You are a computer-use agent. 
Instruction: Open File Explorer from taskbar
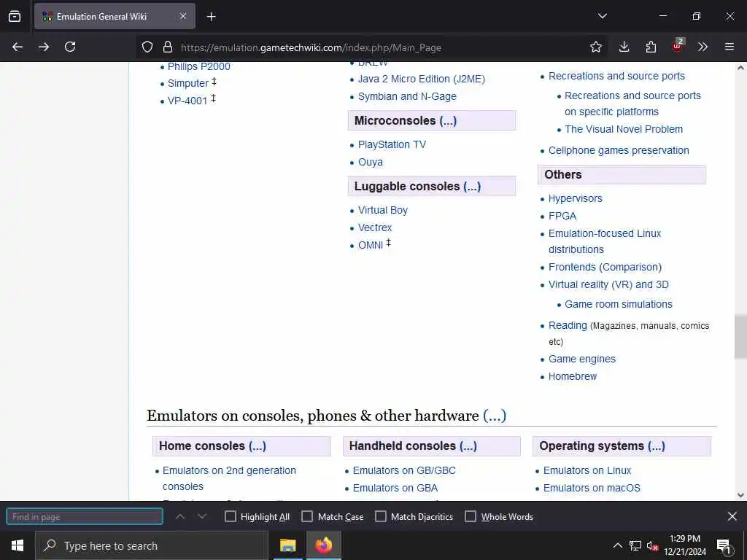(287, 545)
